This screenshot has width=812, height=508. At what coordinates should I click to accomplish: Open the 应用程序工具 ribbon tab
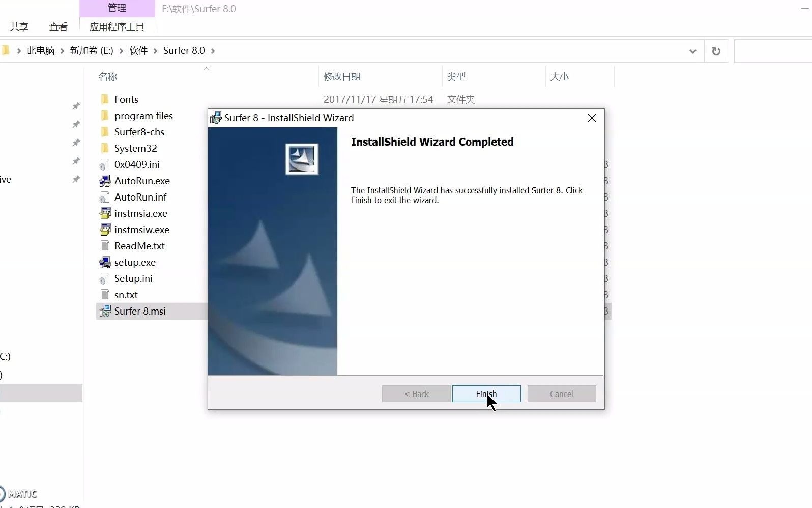click(x=117, y=27)
